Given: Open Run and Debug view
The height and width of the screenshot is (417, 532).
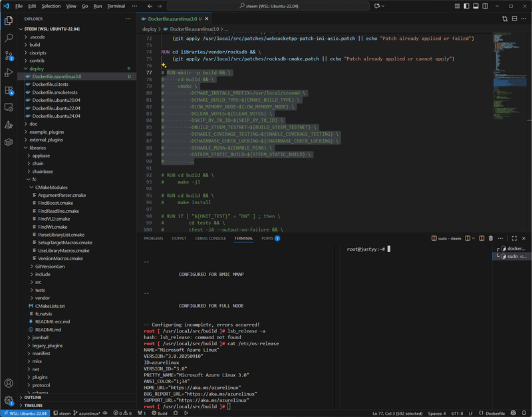Looking at the screenshot, I should (x=9, y=72).
